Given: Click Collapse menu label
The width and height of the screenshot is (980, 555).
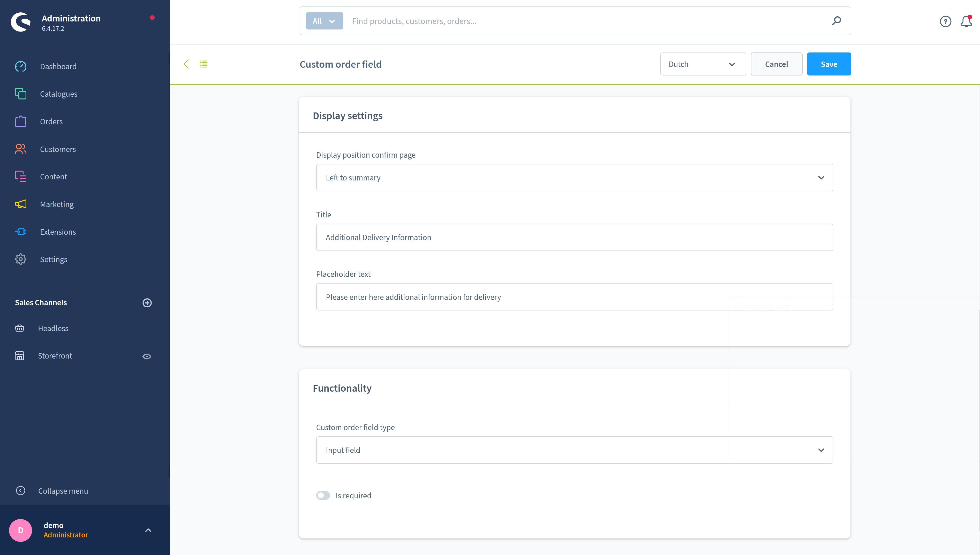Looking at the screenshot, I should (63, 491).
